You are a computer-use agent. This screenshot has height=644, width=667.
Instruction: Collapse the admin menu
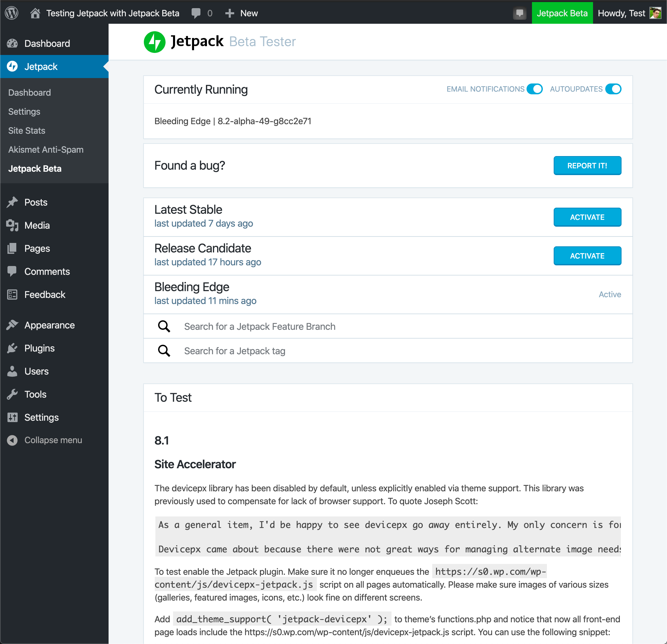tap(44, 440)
